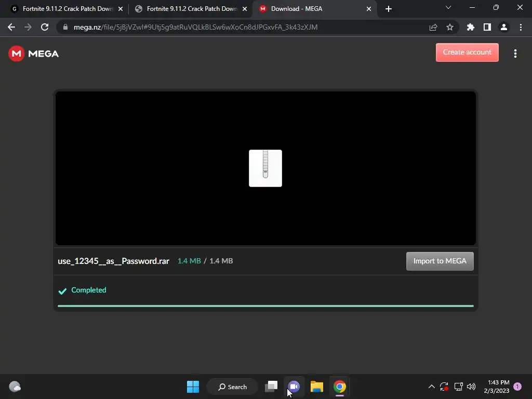The image size is (532, 399).
Task: Go back in browser history
Action: pyautogui.click(x=11, y=27)
